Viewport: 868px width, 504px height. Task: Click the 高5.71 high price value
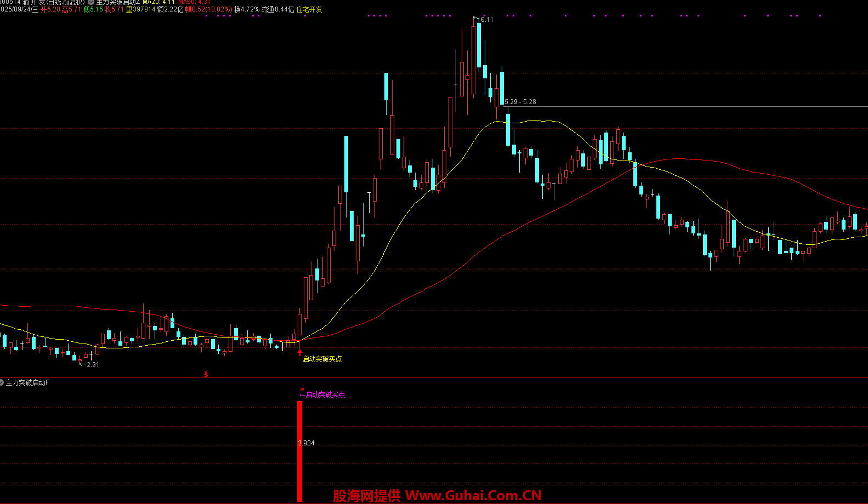71,9
